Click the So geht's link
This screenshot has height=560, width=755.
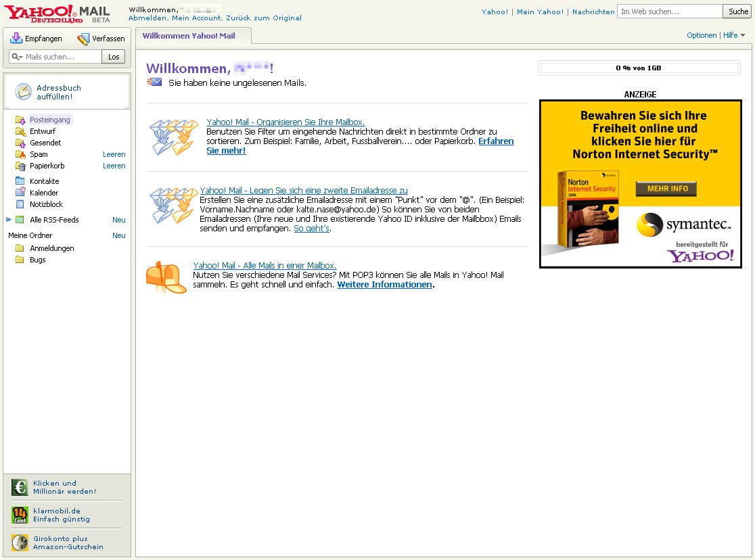click(311, 229)
